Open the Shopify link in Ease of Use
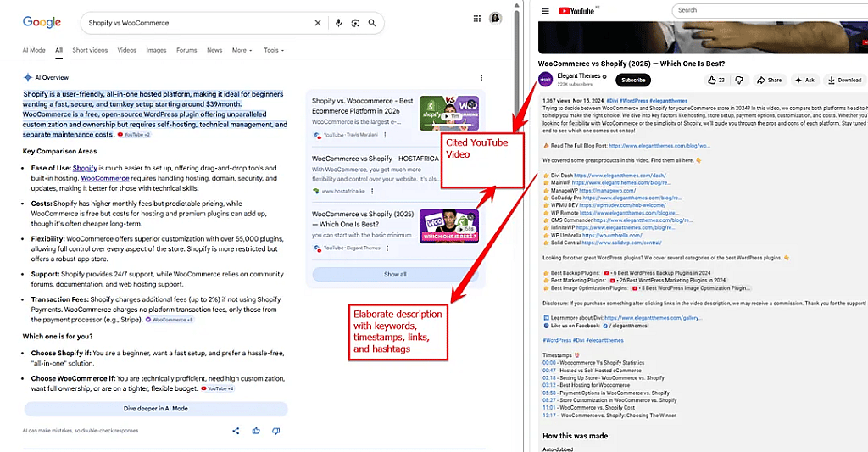Screen dimensions: 868x452 (85, 169)
